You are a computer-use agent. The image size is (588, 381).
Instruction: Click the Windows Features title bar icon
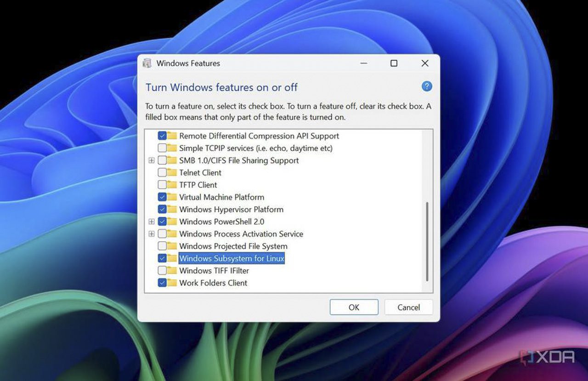[147, 63]
